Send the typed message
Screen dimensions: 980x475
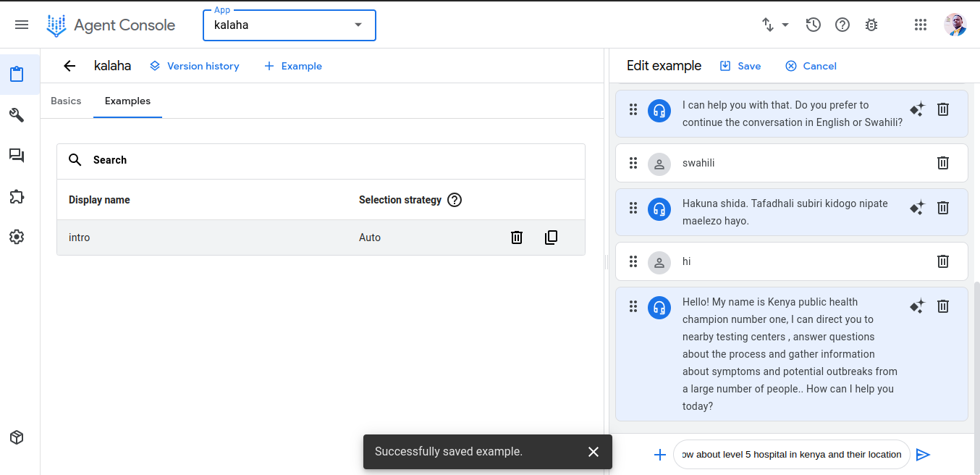(923, 455)
